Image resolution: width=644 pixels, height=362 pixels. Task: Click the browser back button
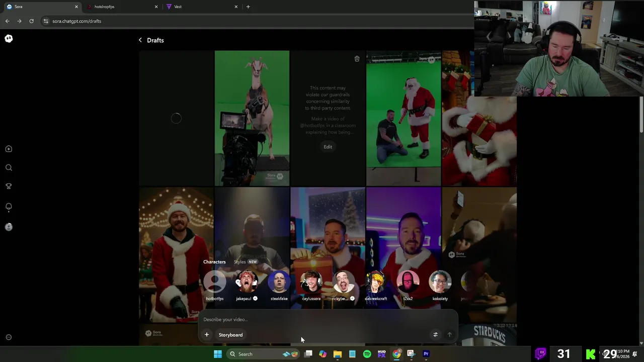pos(7,21)
